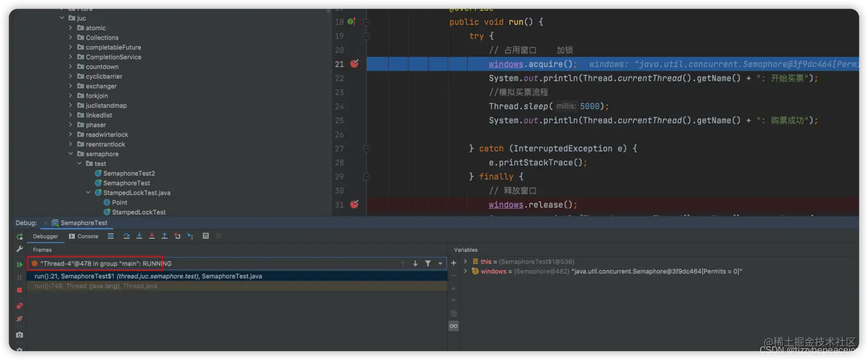
Task: Expand the countdown folder
Action: [x=71, y=67]
